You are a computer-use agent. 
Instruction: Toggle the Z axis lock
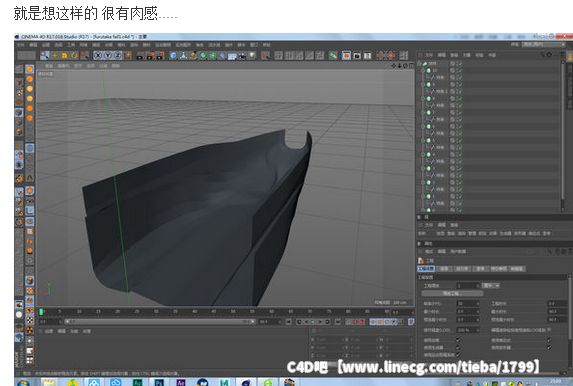point(117,56)
